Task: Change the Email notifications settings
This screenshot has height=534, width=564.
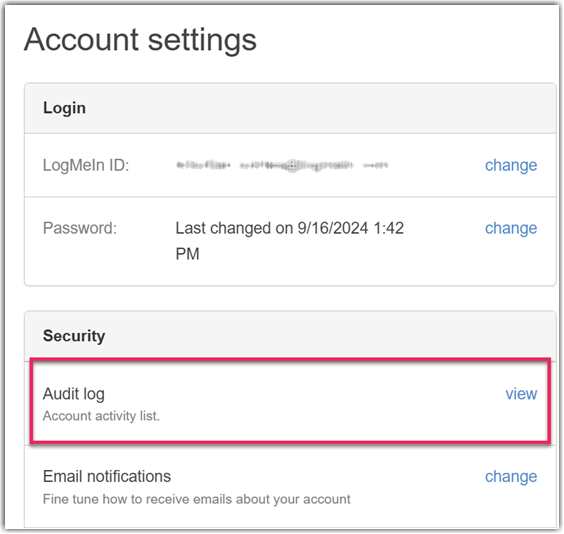Action: tap(511, 476)
